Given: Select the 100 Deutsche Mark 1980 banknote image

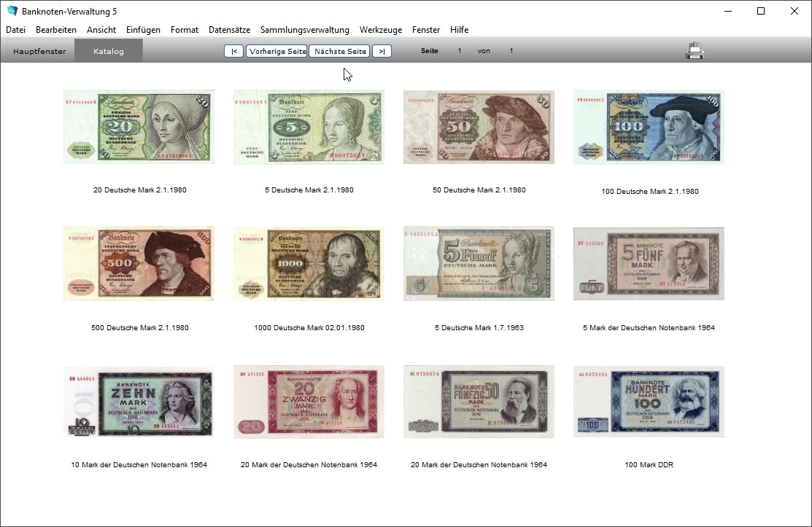Looking at the screenshot, I should tap(649, 128).
